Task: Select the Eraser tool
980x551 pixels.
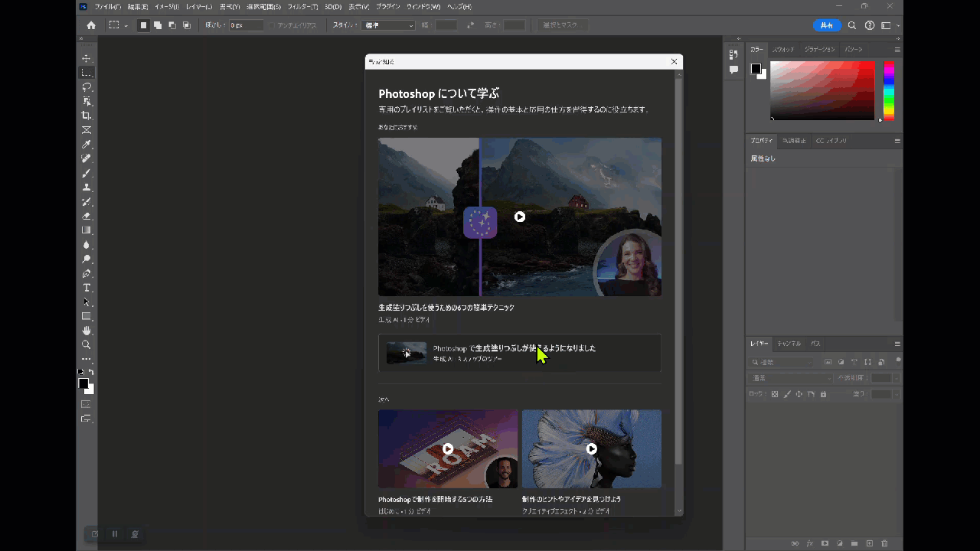Action: [87, 217]
